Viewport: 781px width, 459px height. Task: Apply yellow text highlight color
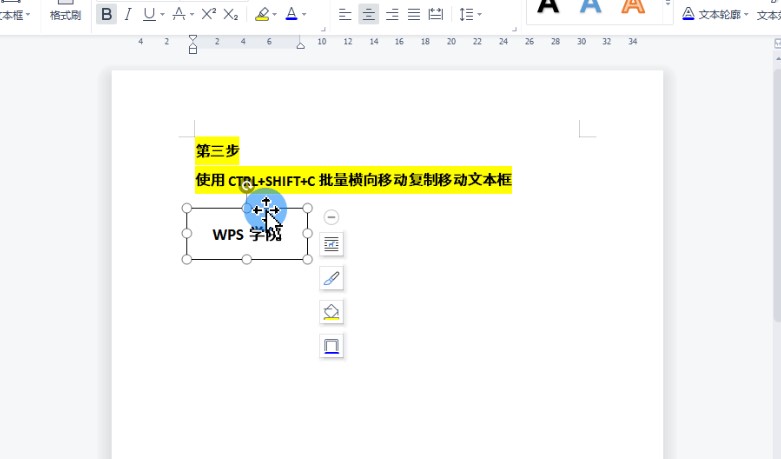[262, 14]
